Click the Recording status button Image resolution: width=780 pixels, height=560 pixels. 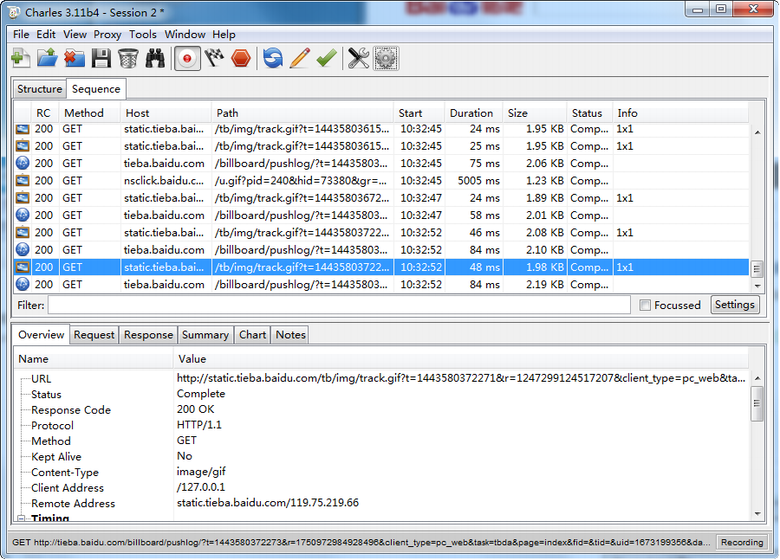tap(742, 542)
